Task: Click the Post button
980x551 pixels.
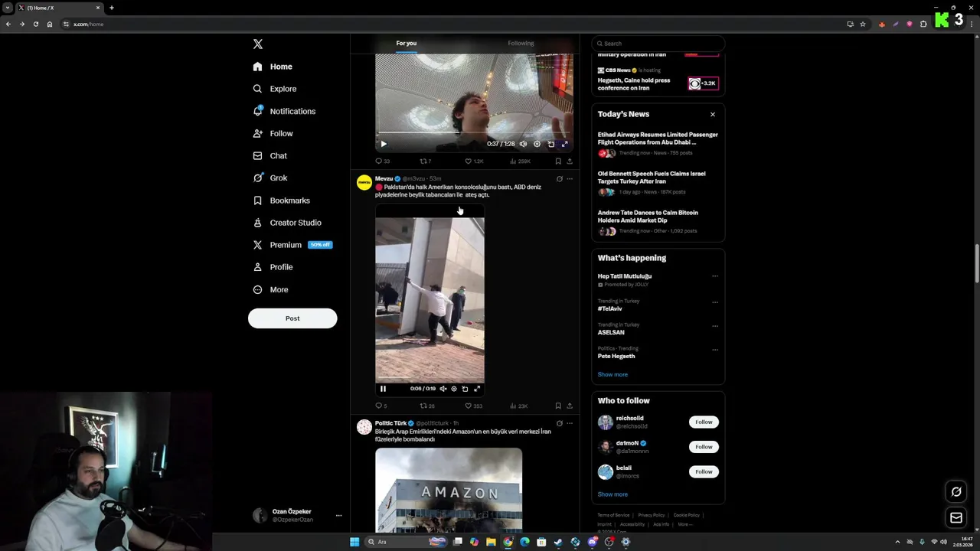Action: (292, 318)
